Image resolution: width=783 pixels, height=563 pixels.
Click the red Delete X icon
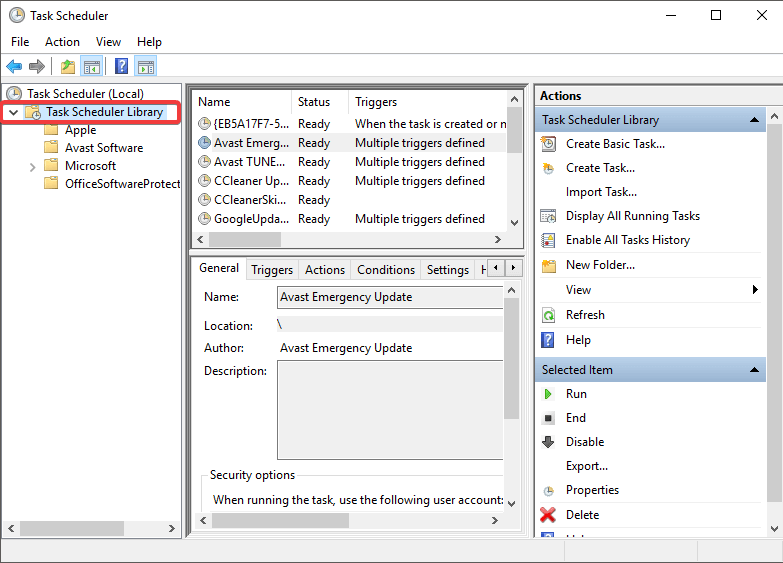click(548, 515)
